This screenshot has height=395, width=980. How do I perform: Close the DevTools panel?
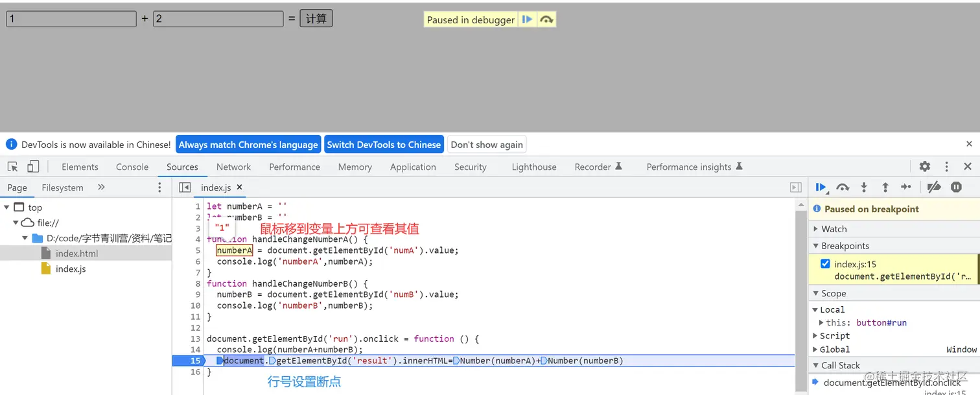pyautogui.click(x=968, y=167)
